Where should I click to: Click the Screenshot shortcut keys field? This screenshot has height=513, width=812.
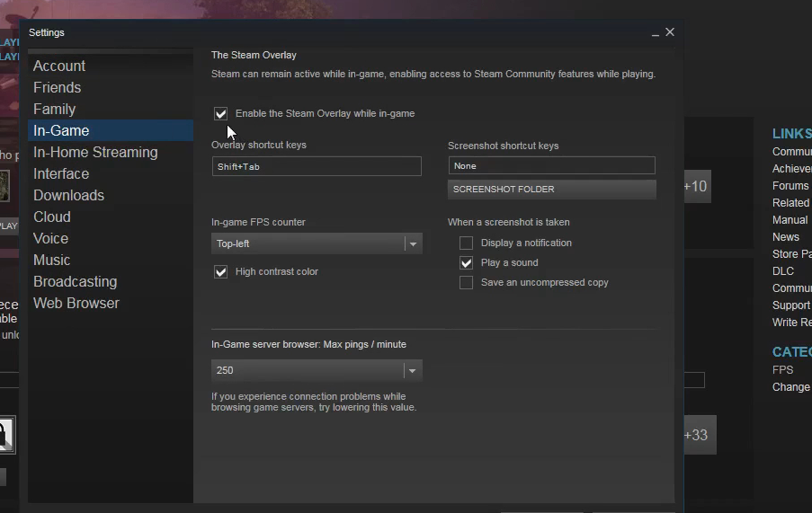[x=551, y=165]
